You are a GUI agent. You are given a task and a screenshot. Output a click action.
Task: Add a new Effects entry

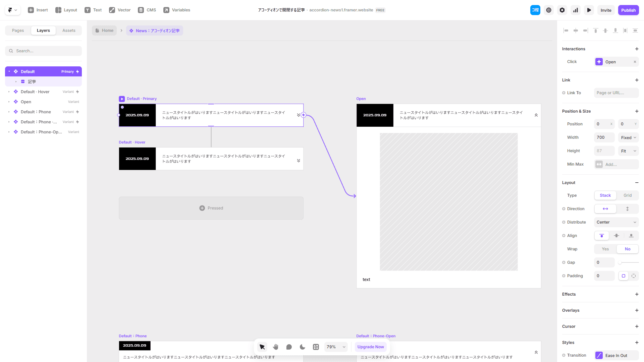[637, 294]
